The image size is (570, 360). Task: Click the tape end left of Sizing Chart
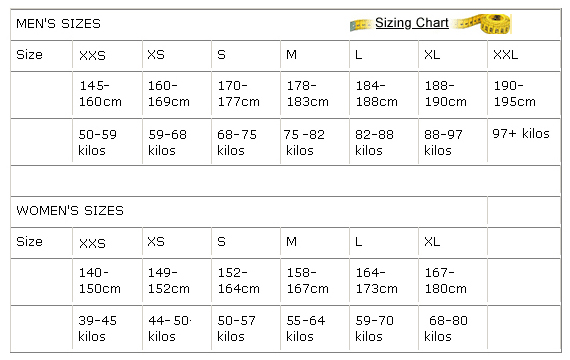(x=361, y=25)
